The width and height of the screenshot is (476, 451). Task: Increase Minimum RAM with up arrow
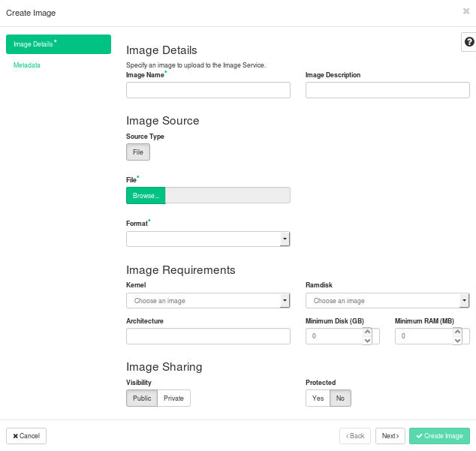pyautogui.click(x=457, y=332)
